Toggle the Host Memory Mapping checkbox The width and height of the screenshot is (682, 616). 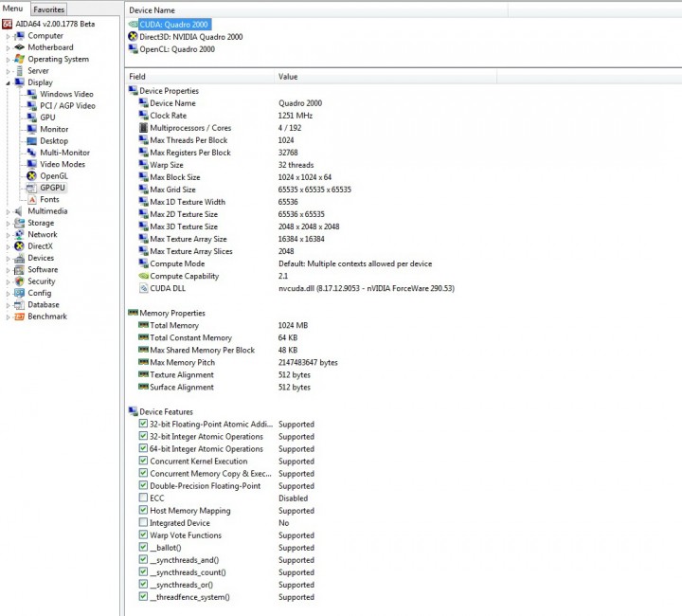pos(143,510)
